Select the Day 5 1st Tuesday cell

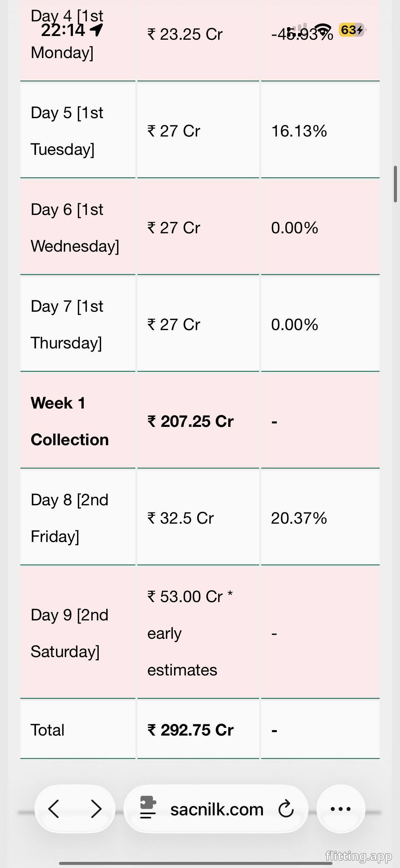coord(67,131)
